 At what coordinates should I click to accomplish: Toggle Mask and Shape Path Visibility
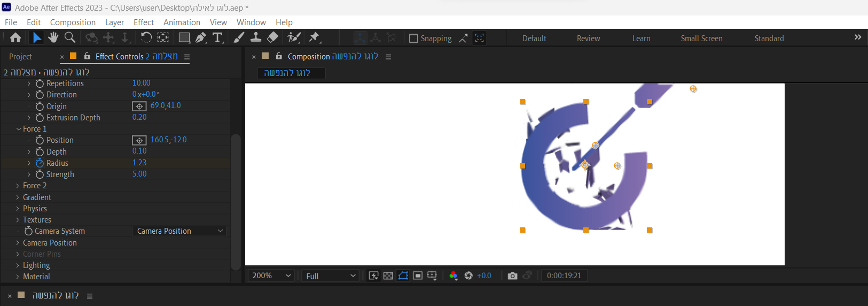[x=403, y=276]
